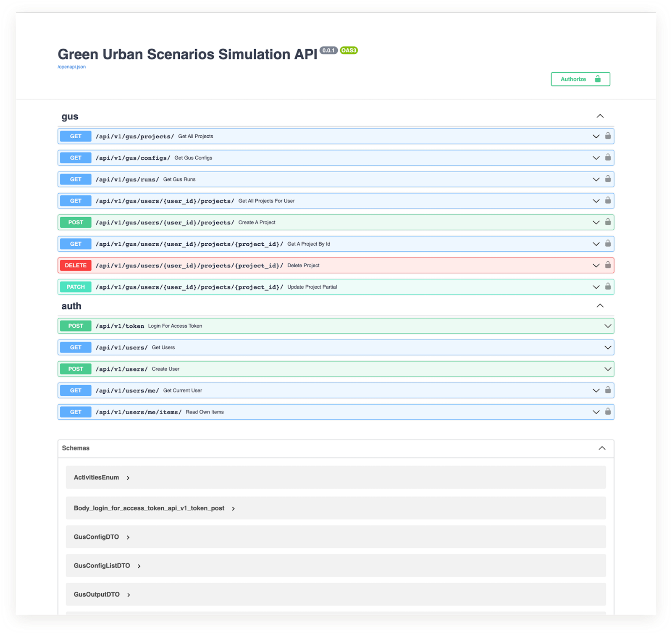Collapse the Schemas section
The width and height of the screenshot is (672, 634).
click(x=602, y=448)
